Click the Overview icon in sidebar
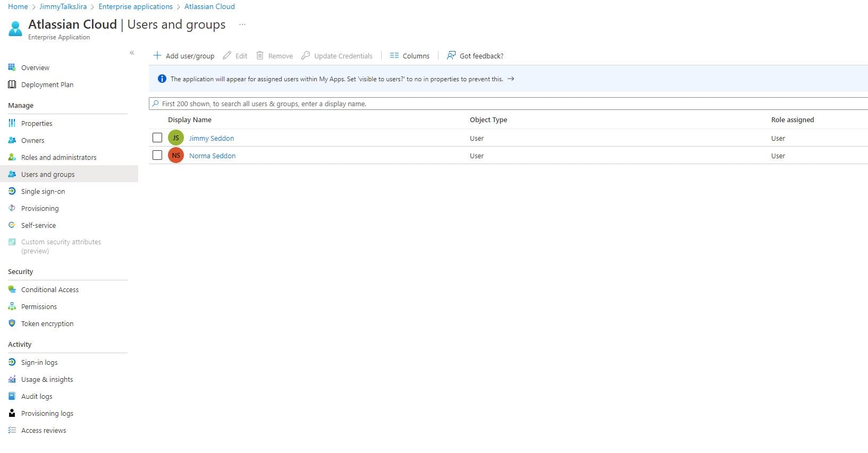This screenshot has height=453, width=868. pos(12,67)
